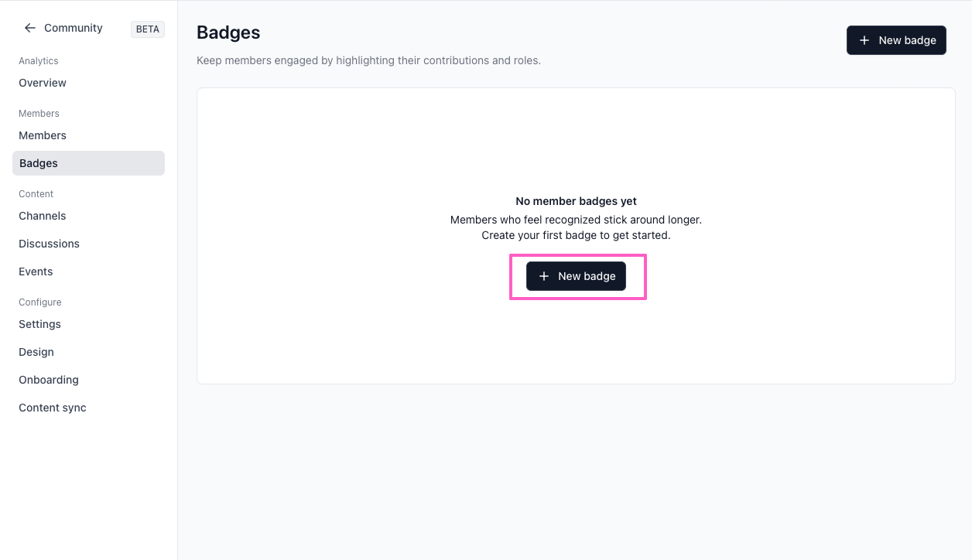Image resolution: width=972 pixels, height=560 pixels.
Task: Open the Events page
Action: [36, 271]
